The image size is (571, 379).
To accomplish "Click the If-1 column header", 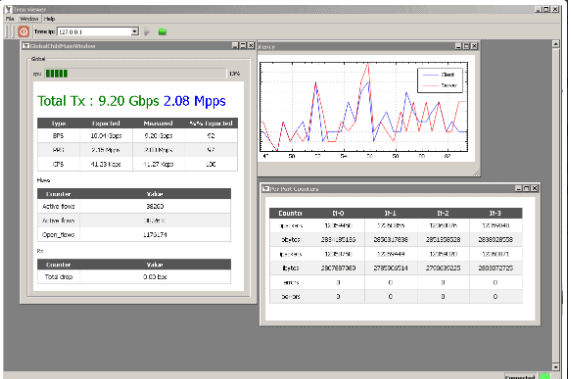I will coord(390,213).
